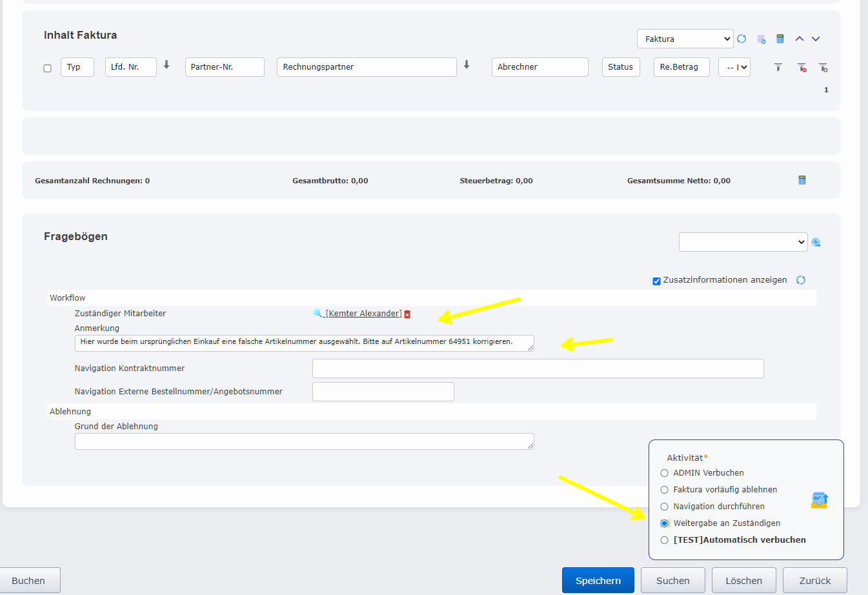Click the calculator icon in Inhalt Faktura header
This screenshot has width=868, height=595.
tap(780, 39)
